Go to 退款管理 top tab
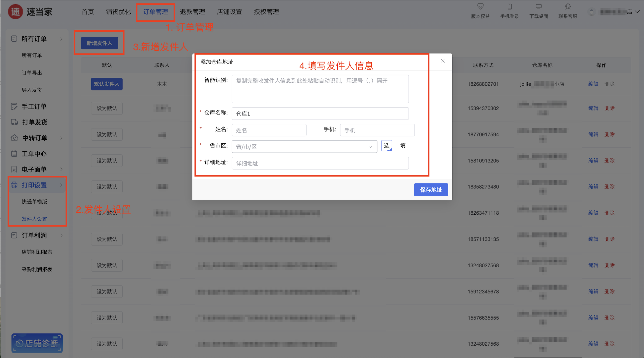 tap(192, 12)
